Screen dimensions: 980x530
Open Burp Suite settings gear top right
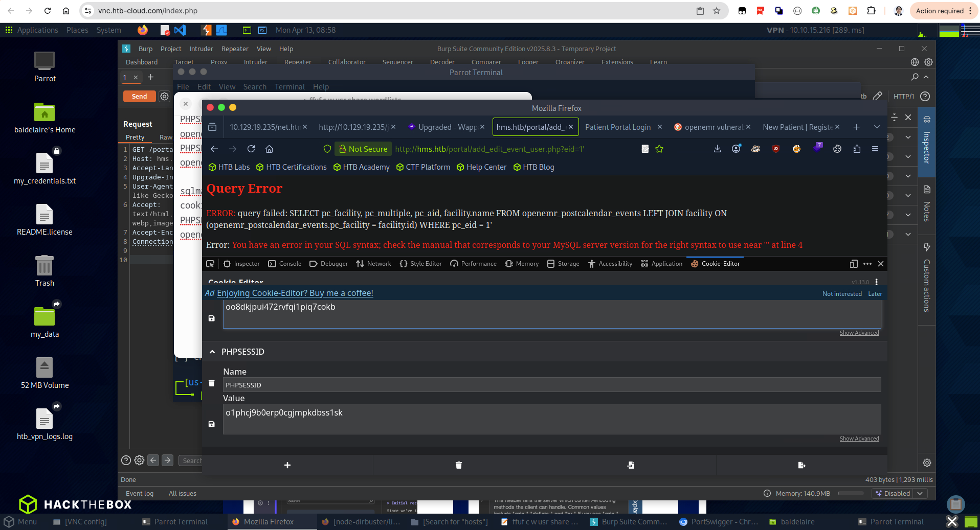[928, 62]
